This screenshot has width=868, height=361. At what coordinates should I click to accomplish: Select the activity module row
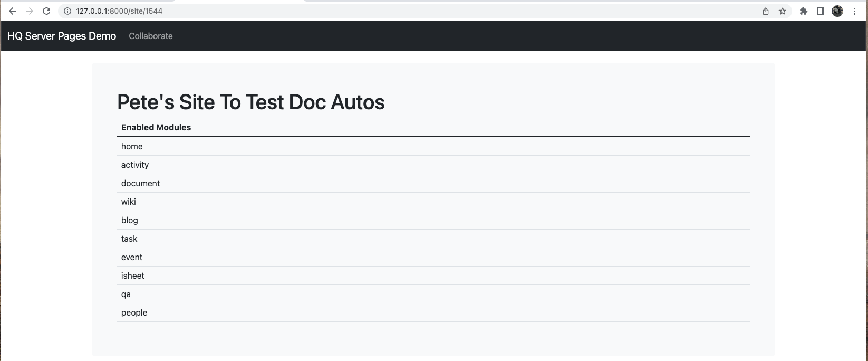pyautogui.click(x=135, y=165)
